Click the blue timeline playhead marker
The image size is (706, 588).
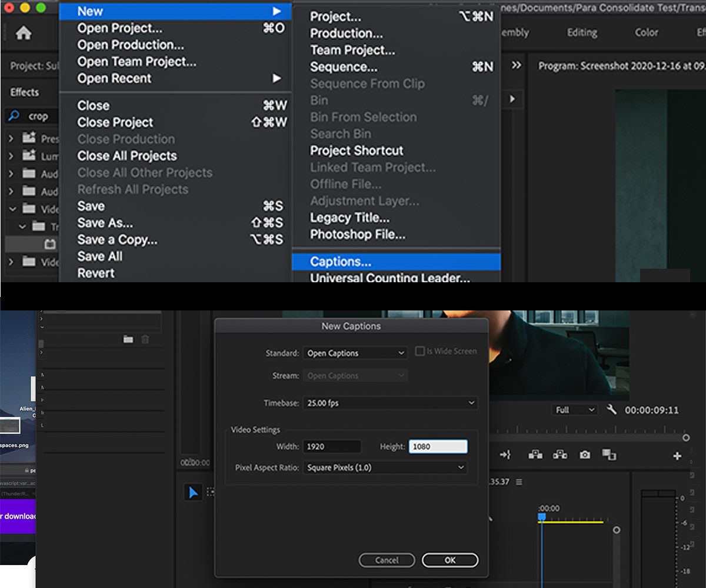tap(542, 517)
